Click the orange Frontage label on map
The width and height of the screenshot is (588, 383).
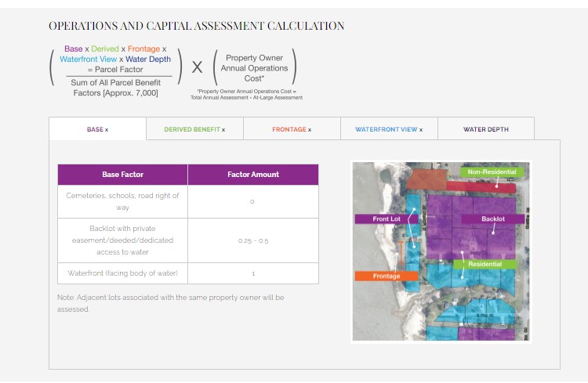pos(387,276)
